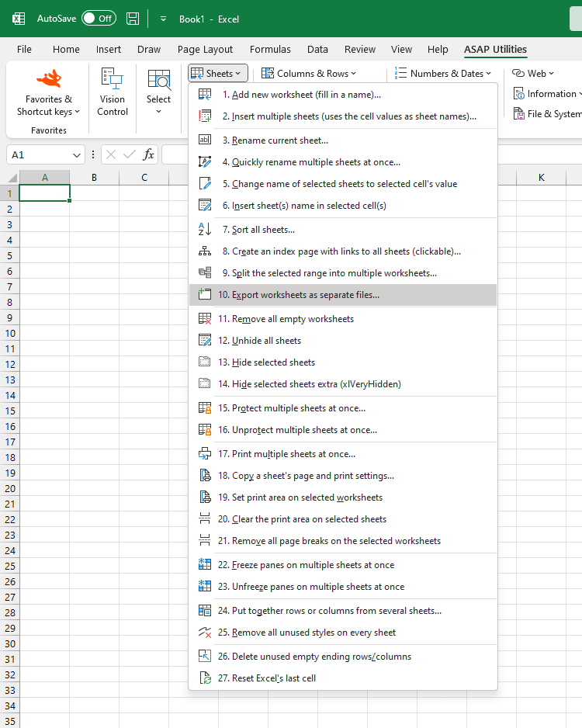
Task: Switch to the Insert tab
Action: pyautogui.click(x=108, y=49)
